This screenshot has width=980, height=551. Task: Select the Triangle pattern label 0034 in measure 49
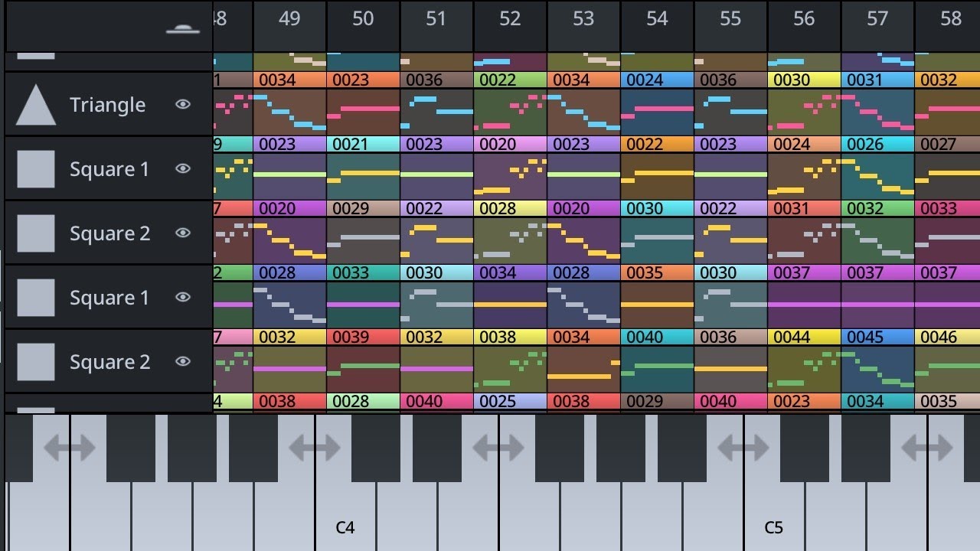[289, 80]
